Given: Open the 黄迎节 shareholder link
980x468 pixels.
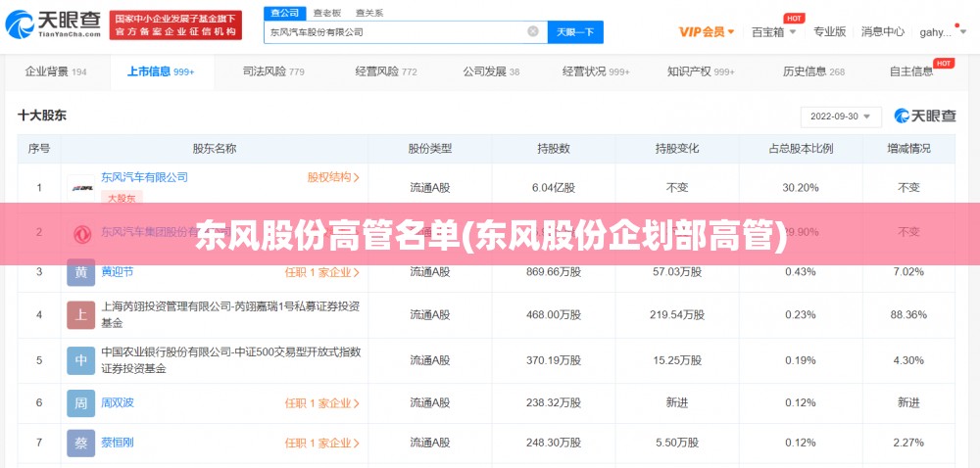Looking at the screenshot, I should pyautogui.click(x=118, y=272).
